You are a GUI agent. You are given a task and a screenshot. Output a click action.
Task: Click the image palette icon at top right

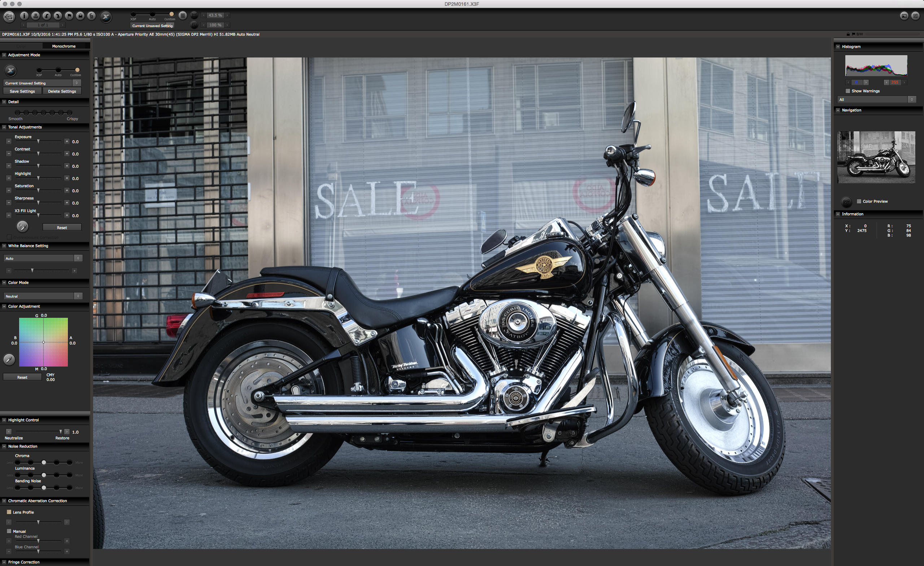click(x=904, y=16)
